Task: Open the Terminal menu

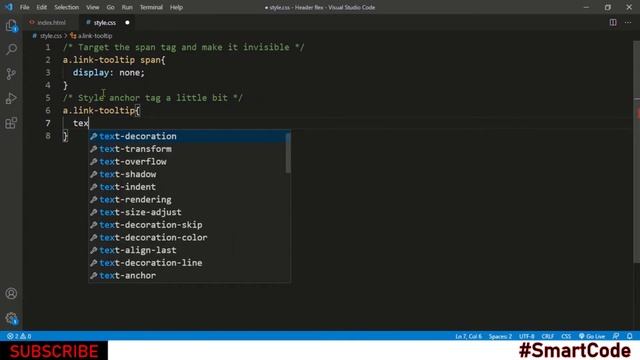Action: coord(151,7)
